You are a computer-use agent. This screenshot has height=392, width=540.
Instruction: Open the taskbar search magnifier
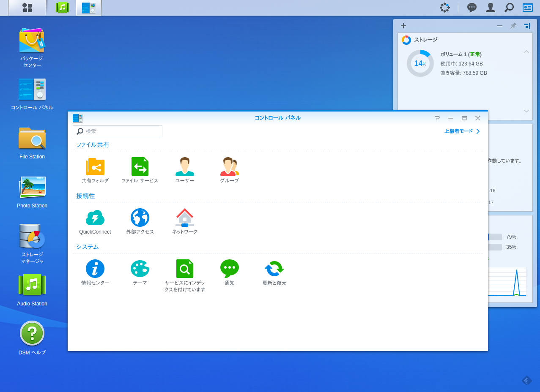click(509, 7)
